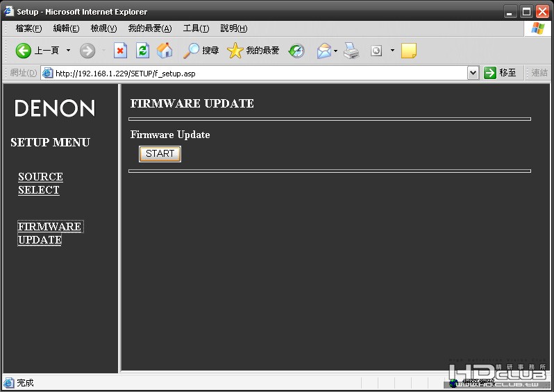Maximize the Internet Explorer window

pyautogui.click(x=526, y=12)
